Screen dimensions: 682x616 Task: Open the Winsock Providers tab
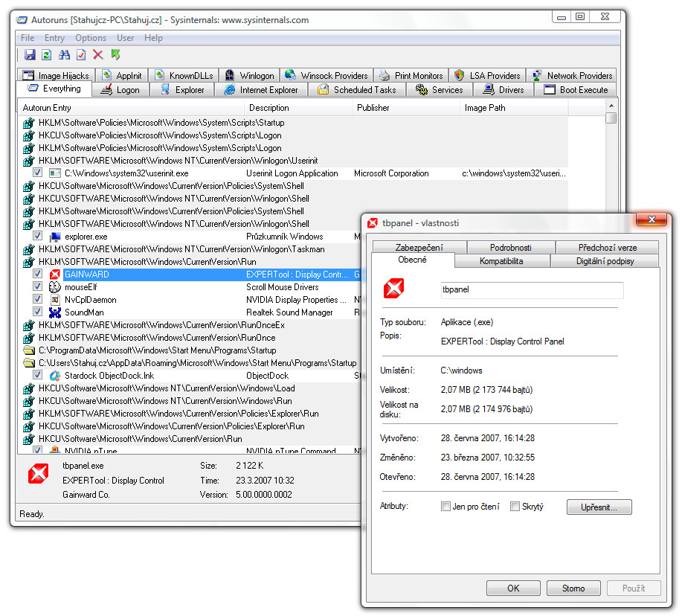tap(326, 76)
